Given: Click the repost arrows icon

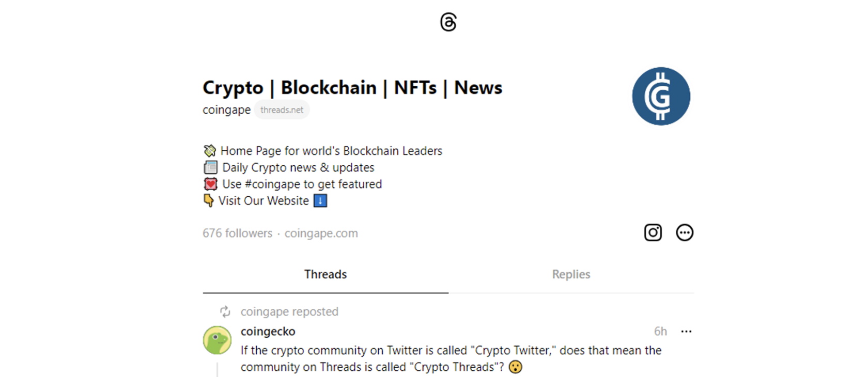Looking at the screenshot, I should (x=225, y=311).
